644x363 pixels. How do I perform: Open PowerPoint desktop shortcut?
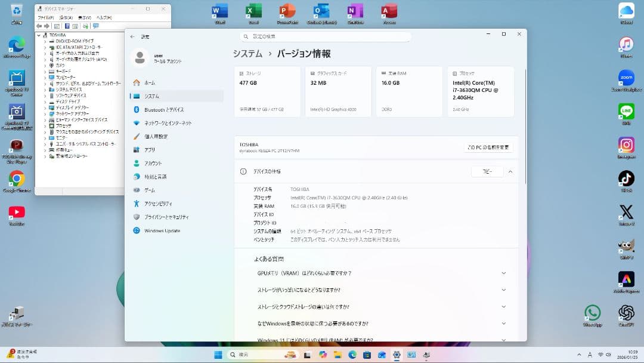click(x=287, y=14)
